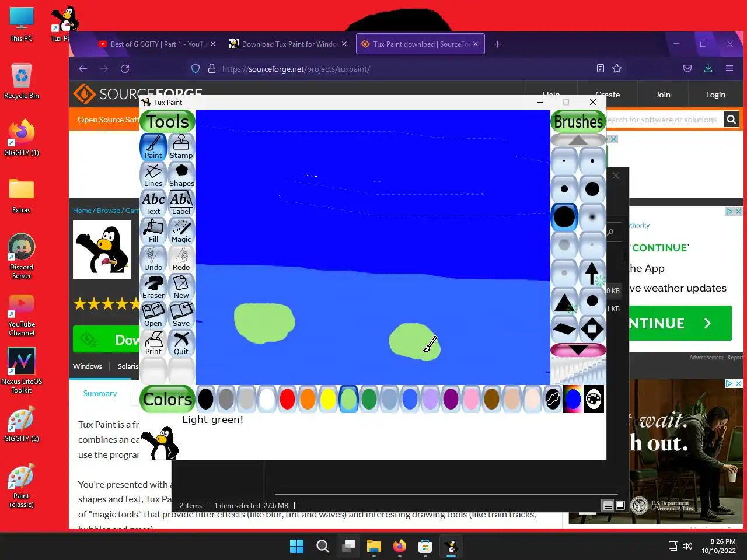Open Discord Server desktop shortcut
Screen dimensions: 747x560
[x=22, y=257]
